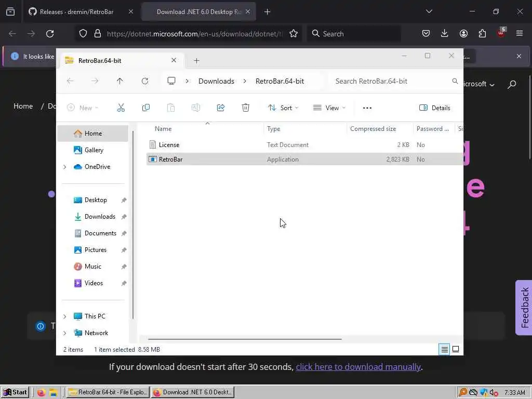Click the Up arrow to parent folder

pyautogui.click(x=120, y=81)
